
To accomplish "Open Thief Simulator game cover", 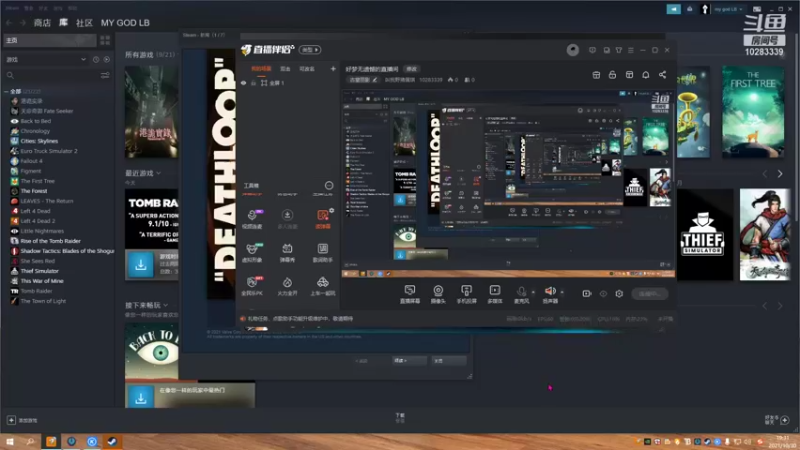I will (703, 235).
